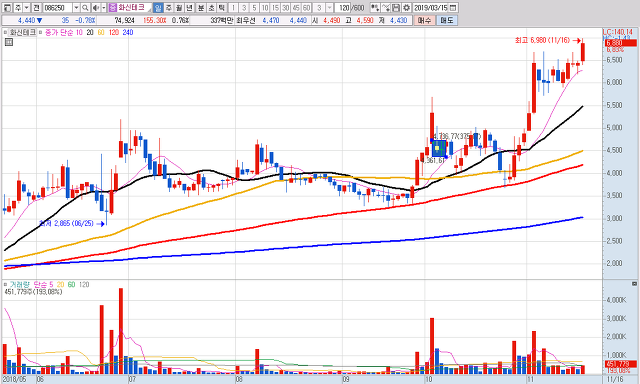Click the chart line-drawing tool icon
This screenshot has height=384, width=640.
click(x=386, y=8)
